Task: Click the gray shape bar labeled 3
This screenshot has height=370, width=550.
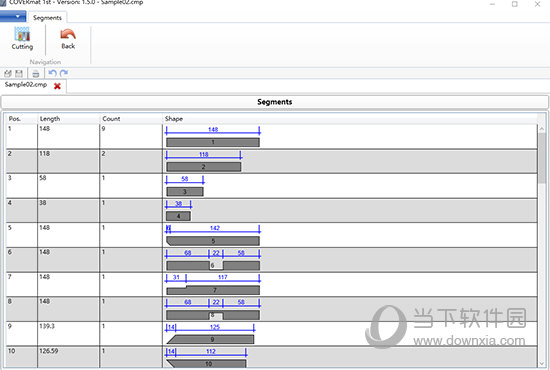Action: coord(185,191)
